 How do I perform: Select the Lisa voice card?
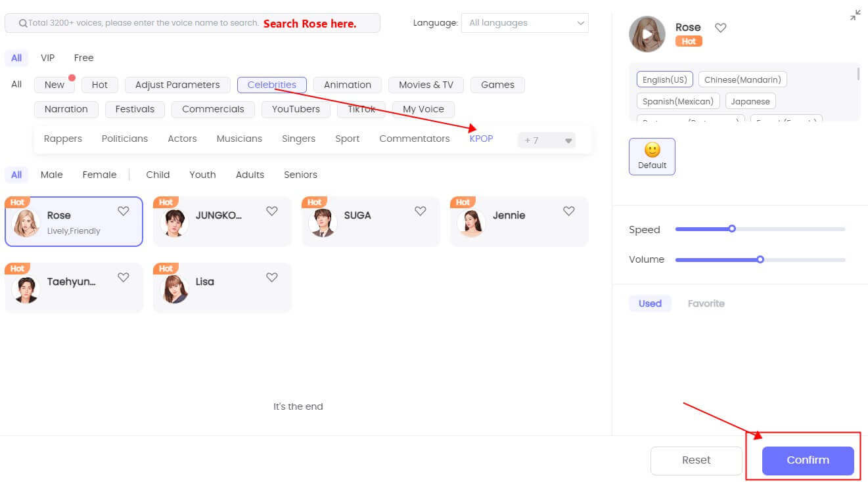point(222,288)
